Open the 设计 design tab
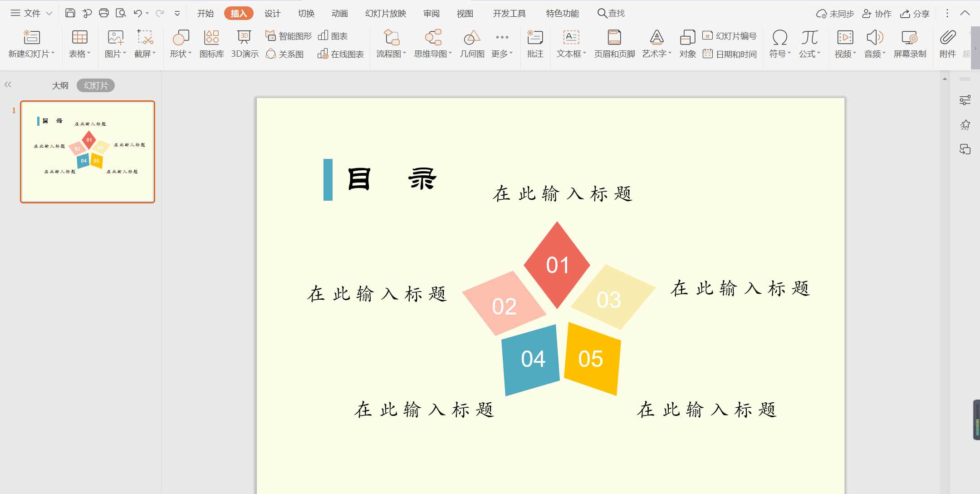The image size is (980, 494). pos(272,13)
